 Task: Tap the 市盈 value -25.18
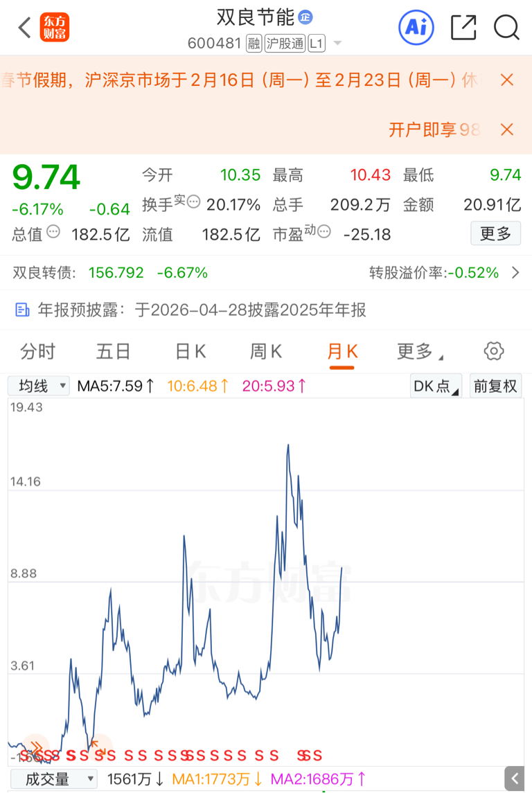[366, 235]
